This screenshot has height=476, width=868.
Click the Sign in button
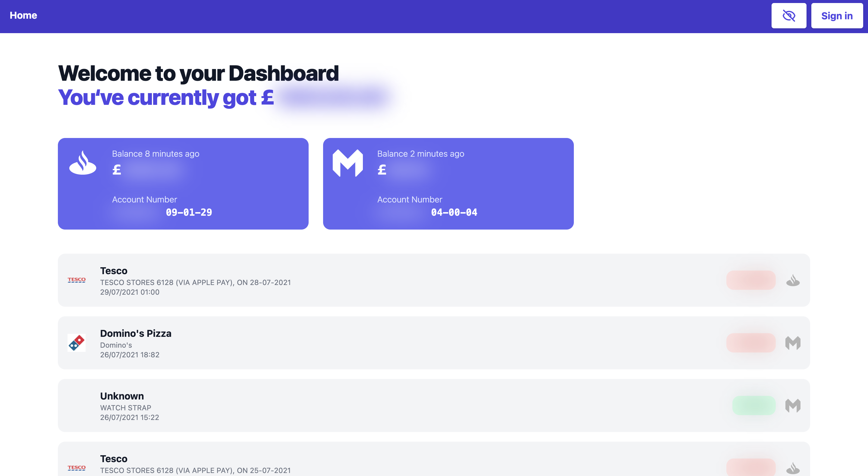[x=837, y=15]
